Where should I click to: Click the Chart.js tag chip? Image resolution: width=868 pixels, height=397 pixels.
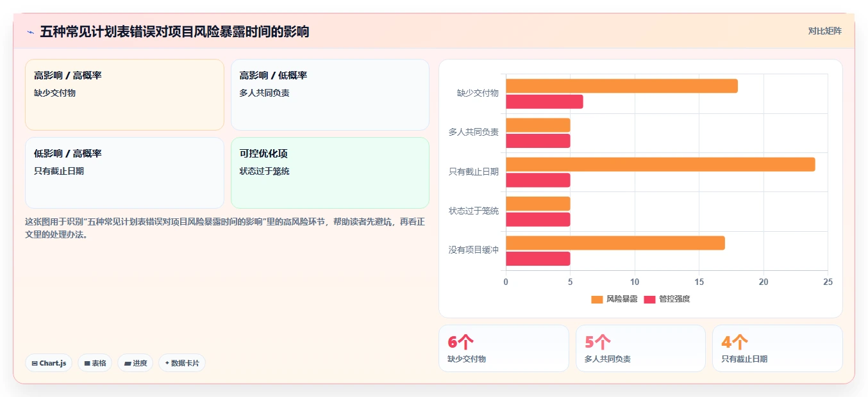[49, 363]
